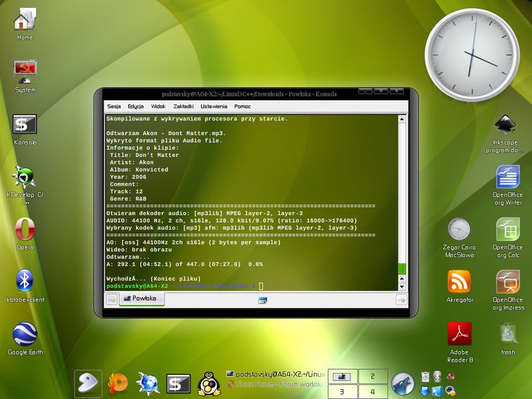Open the Inkscape desktop icon

[x=505, y=134]
